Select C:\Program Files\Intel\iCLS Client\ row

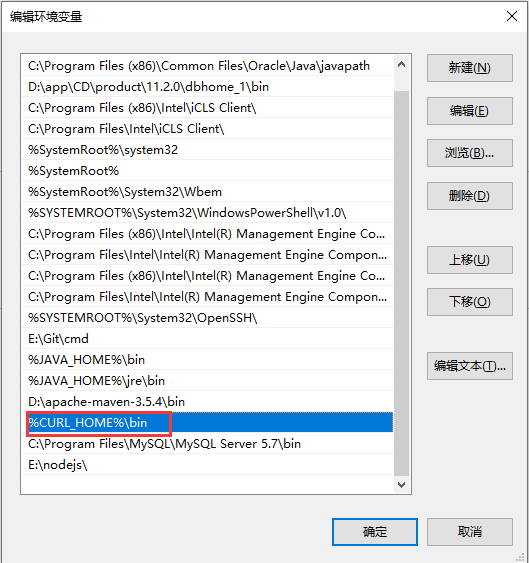(x=207, y=129)
